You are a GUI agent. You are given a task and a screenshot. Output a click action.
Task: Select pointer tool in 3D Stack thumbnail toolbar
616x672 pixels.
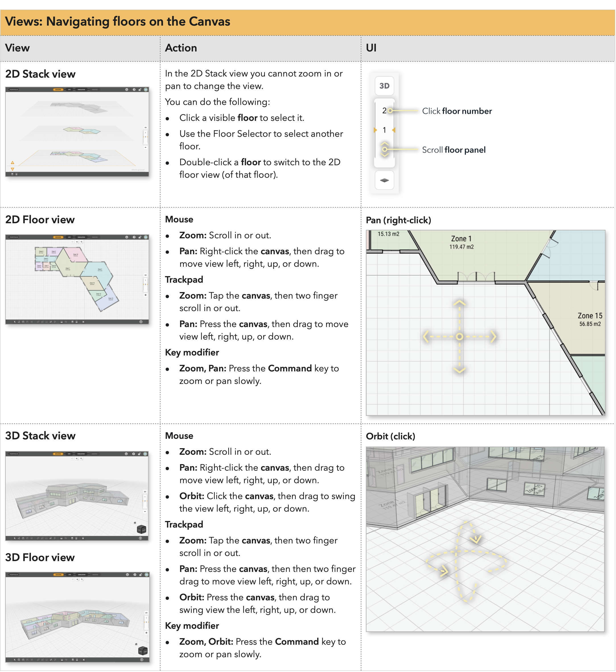[15, 538]
